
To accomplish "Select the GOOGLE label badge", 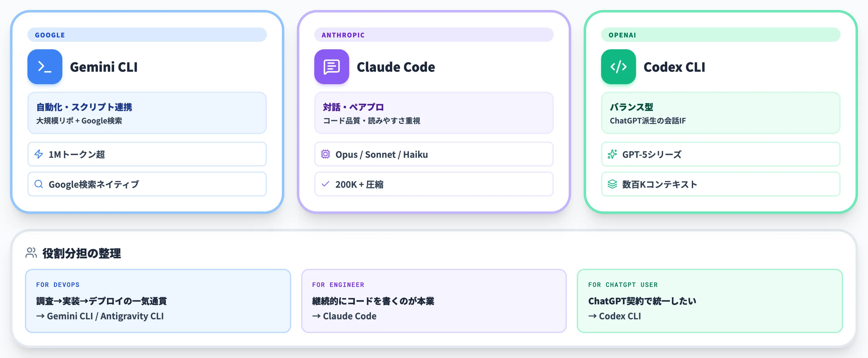I will click(147, 35).
